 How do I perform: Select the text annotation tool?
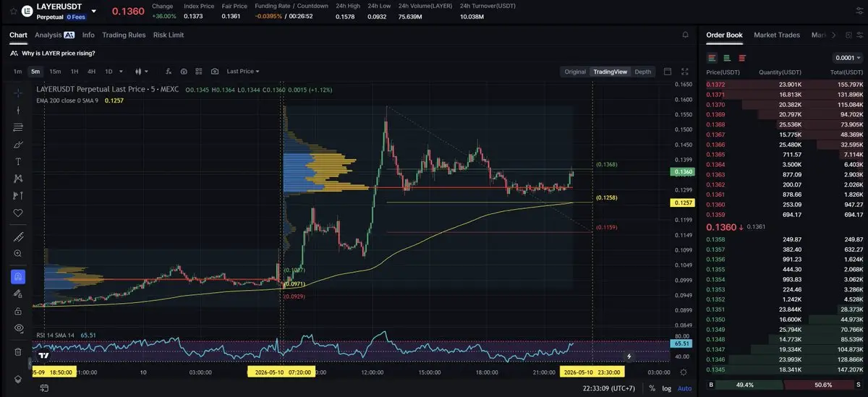pyautogui.click(x=18, y=161)
